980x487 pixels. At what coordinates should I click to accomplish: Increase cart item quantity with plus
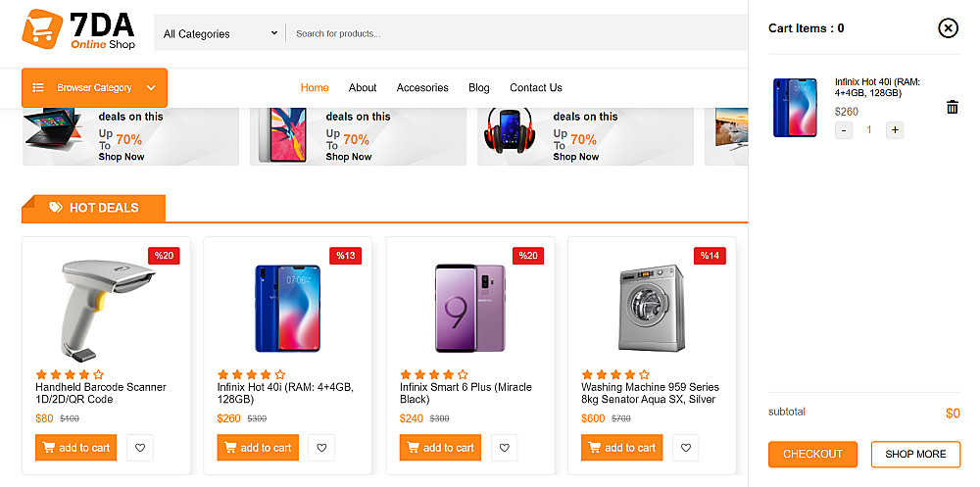pos(894,130)
